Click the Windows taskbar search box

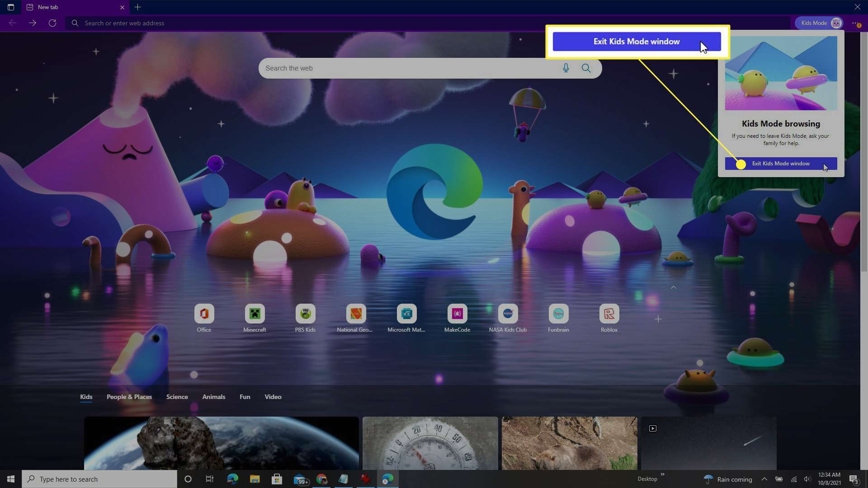99,479
